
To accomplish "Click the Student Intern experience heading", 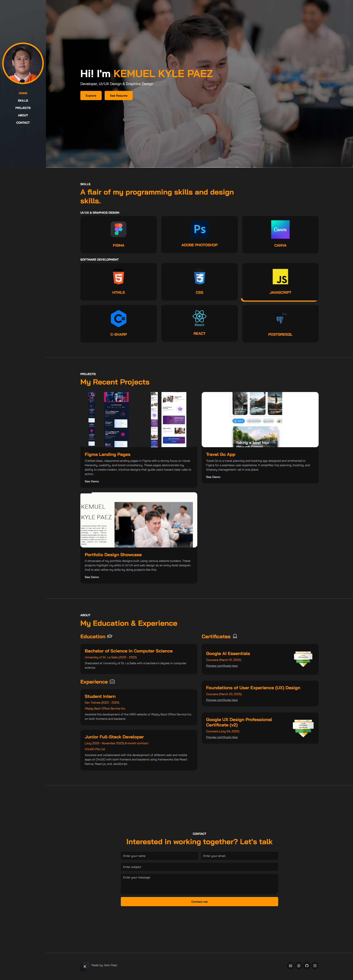I will pos(100,696).
